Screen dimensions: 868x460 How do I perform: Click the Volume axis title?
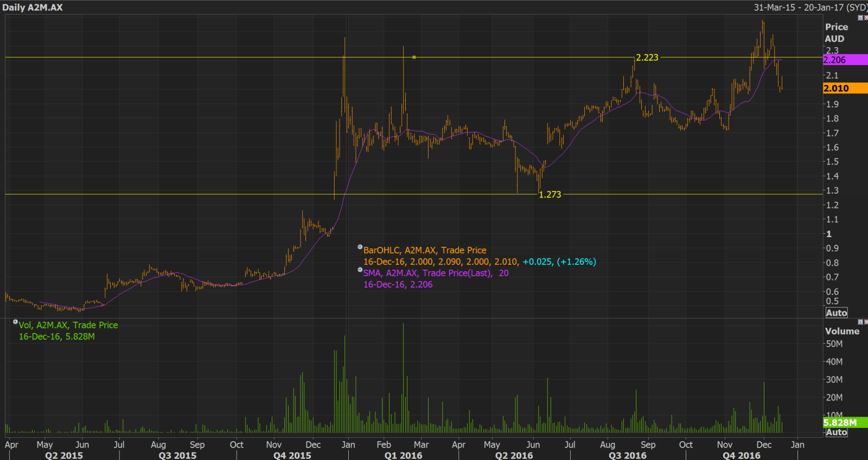click(x=842, y=331)
